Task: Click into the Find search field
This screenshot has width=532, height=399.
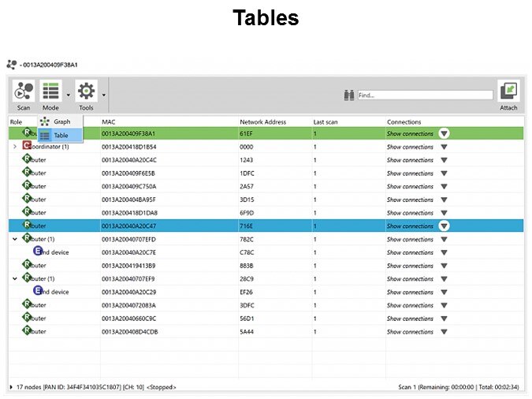Action: click(424, 95)
